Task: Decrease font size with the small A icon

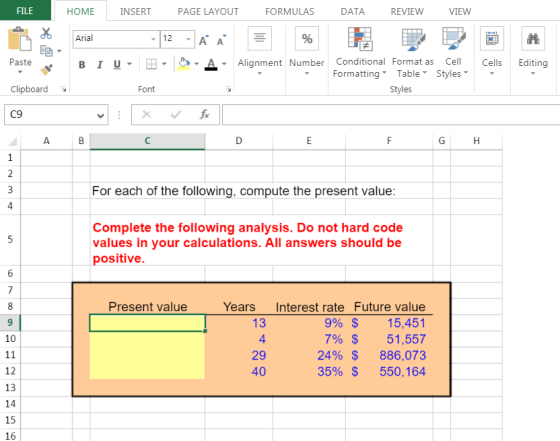Action: [221, 40]
